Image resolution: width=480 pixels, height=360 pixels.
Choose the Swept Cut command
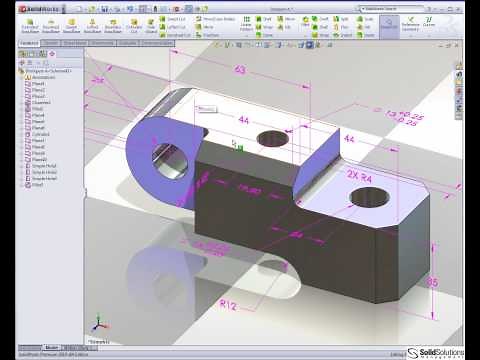[172, 19]
